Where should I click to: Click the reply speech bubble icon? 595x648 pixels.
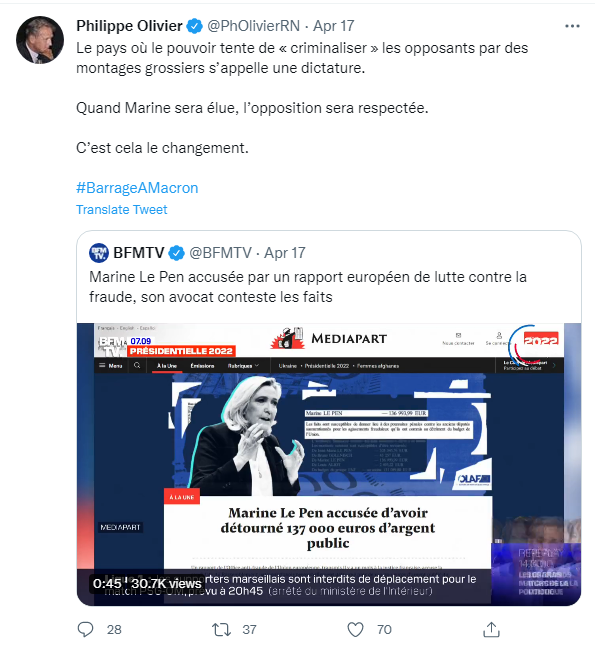point(86,629)
